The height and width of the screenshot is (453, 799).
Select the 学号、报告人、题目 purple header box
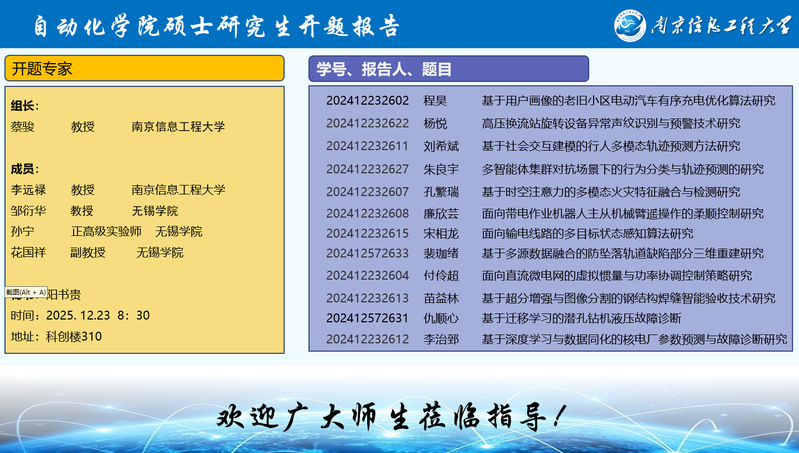tap(448, 69)
